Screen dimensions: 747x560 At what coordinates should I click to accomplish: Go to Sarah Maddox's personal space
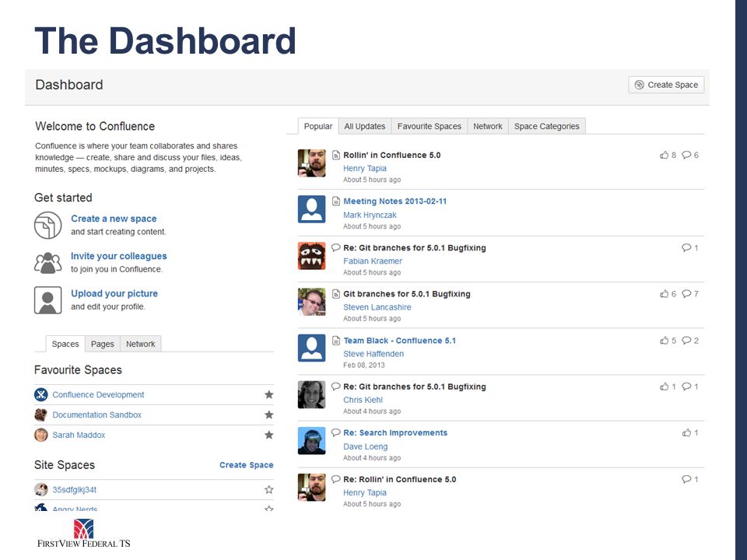pyautogui.click(x=79, y=435)
